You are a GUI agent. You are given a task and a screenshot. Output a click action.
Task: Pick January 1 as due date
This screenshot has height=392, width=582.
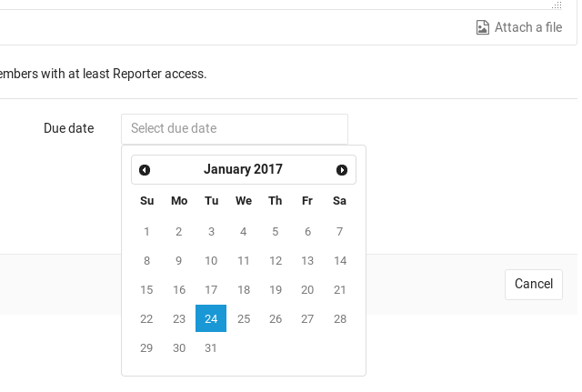tap(147, 232)
